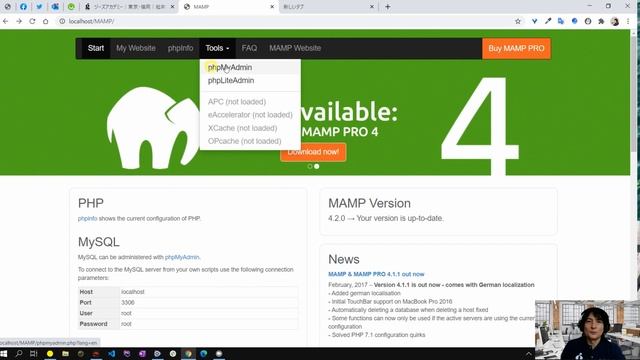Click the Buy MAMP PRO button
Screen dimensions: 640x360
(x=516, y=49)
